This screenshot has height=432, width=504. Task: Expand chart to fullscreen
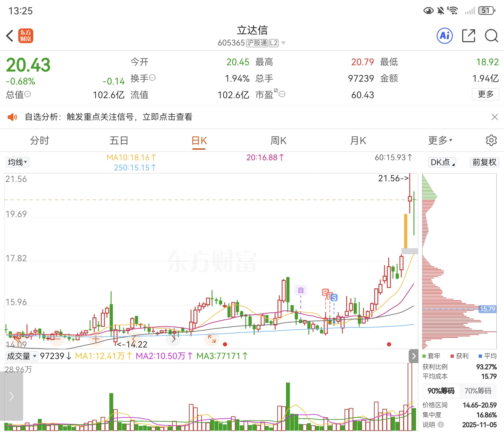[212, 339]
